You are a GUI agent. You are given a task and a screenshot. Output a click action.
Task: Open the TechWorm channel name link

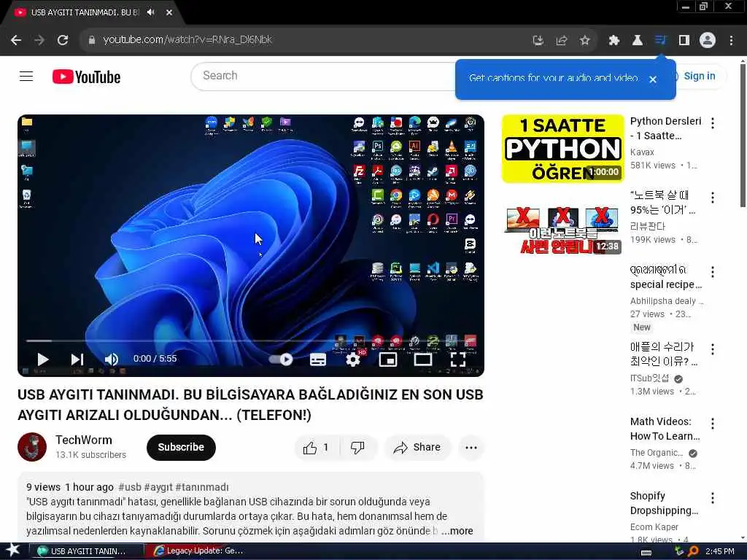(x=84, y=440)
